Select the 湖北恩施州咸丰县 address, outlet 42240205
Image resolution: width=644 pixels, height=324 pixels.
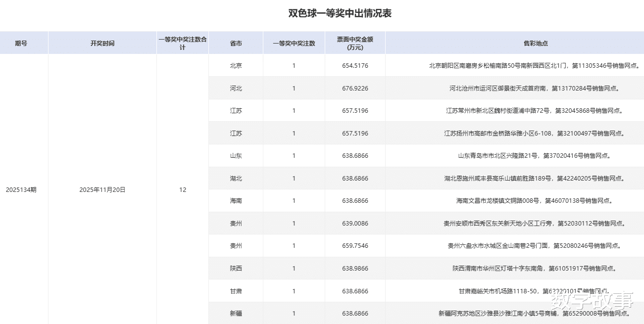534,178
